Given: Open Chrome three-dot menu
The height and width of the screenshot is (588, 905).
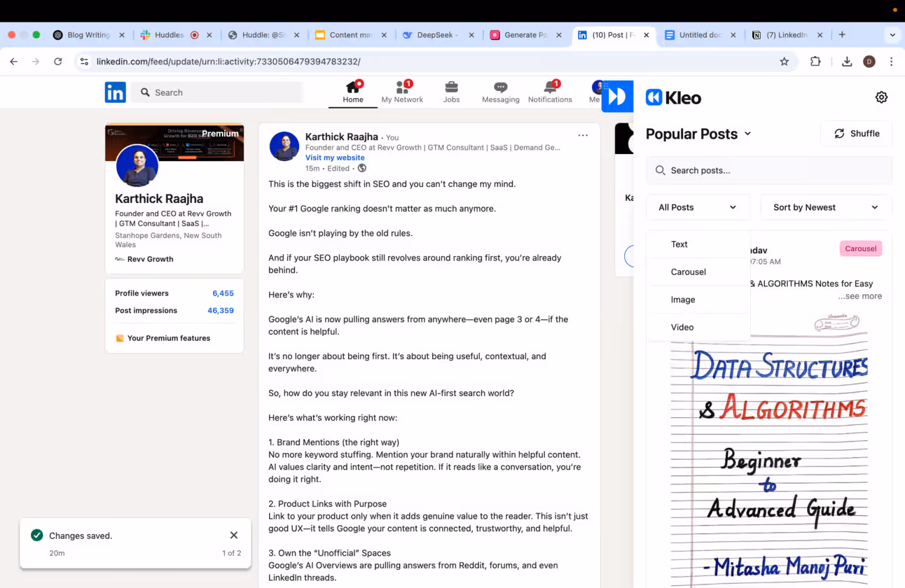Looking at the screenshot, I should click(x=891, y=62).
